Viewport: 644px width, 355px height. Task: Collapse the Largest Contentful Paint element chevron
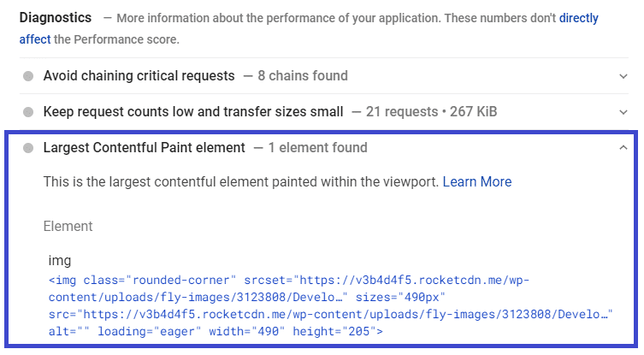(x=623, y=148)
